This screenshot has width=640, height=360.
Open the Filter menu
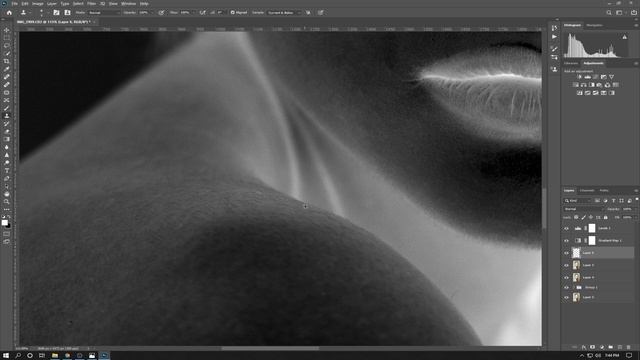[x=91, y=4]
